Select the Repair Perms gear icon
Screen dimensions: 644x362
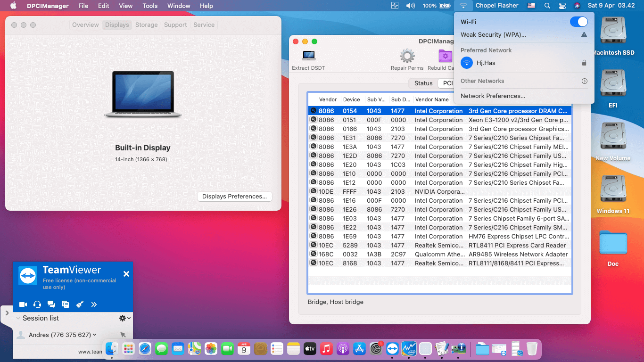(x=406, y=55)
